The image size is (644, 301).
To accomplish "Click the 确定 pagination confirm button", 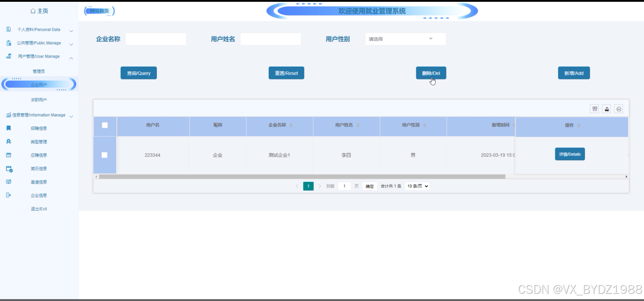I will pyautogui.click(x=369, y=186).
